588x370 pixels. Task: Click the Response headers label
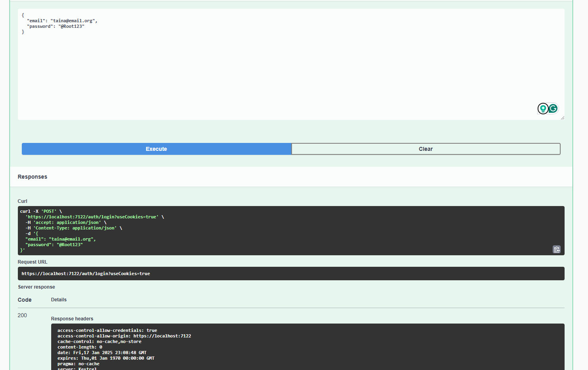tap(72, 319)
